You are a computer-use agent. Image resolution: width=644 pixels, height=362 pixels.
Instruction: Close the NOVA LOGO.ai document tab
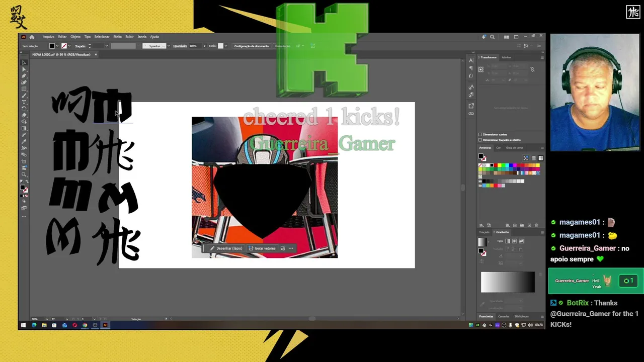coord(96,54)
